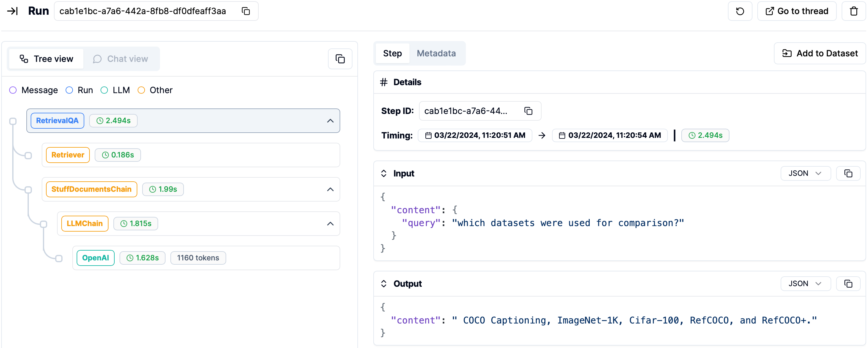Copy the run ID in header
This screenshot has height=348, width=868.
pyautogui.click(x=246, y=11)
